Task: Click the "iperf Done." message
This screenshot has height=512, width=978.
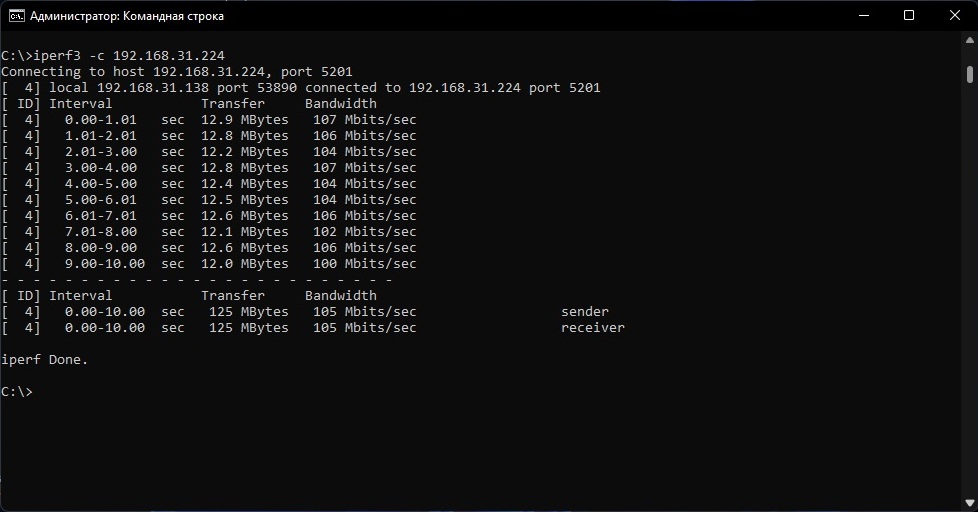Action: coord(45,359)
